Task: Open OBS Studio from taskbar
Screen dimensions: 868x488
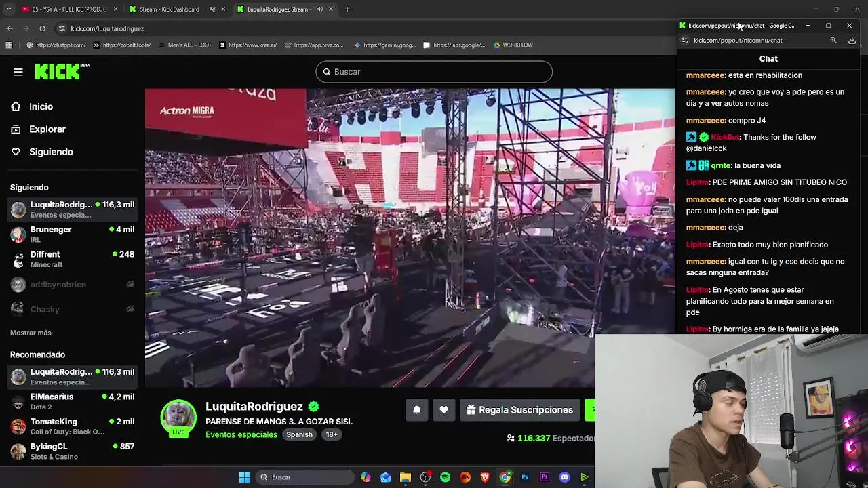Action: coord(425,477)
